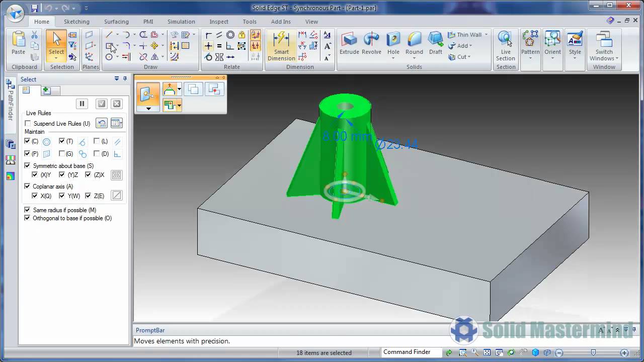The width and height of the screenshot is (644, 362).
Task: Start the Smart Dimension tool
Action: click(281, 46)
